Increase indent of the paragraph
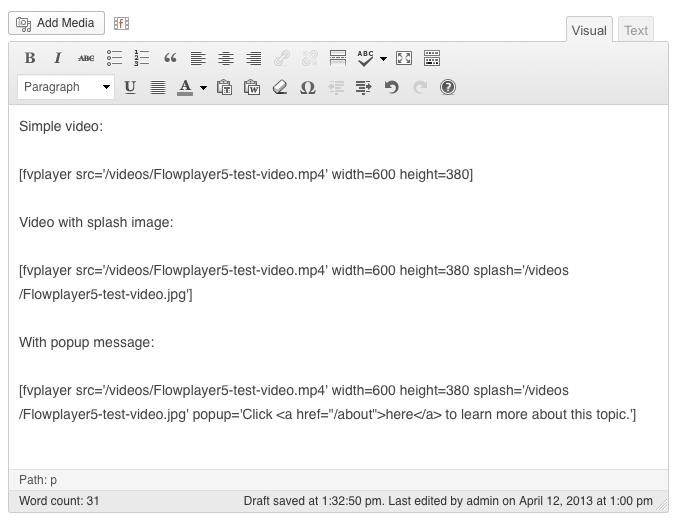The height and width of the screenshot is (524, 678). point(364,87)
